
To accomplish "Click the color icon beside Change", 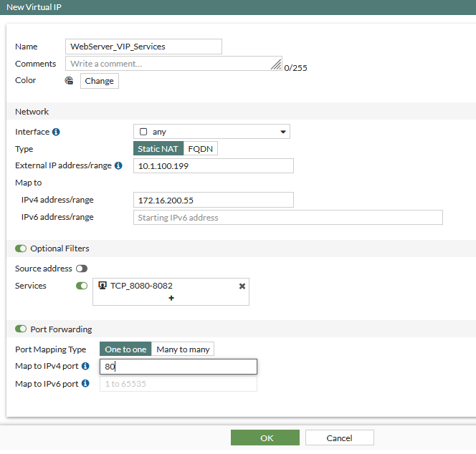I will click(x=70, y=81).
